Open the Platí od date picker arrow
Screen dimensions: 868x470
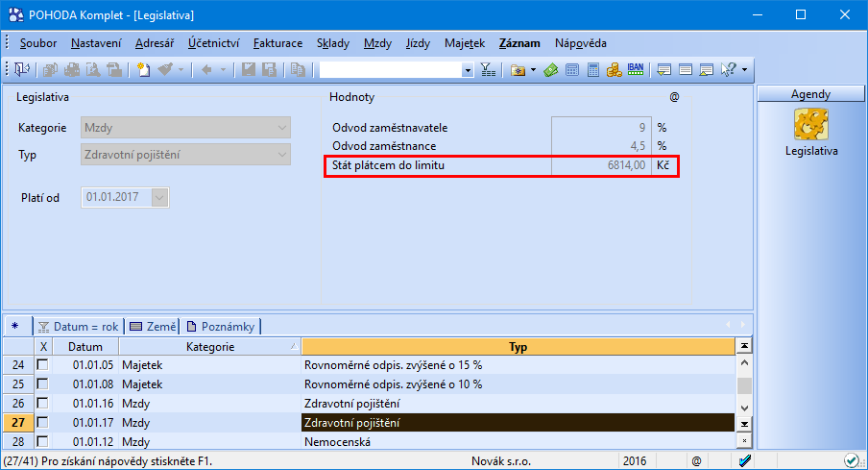coord(159,197)
